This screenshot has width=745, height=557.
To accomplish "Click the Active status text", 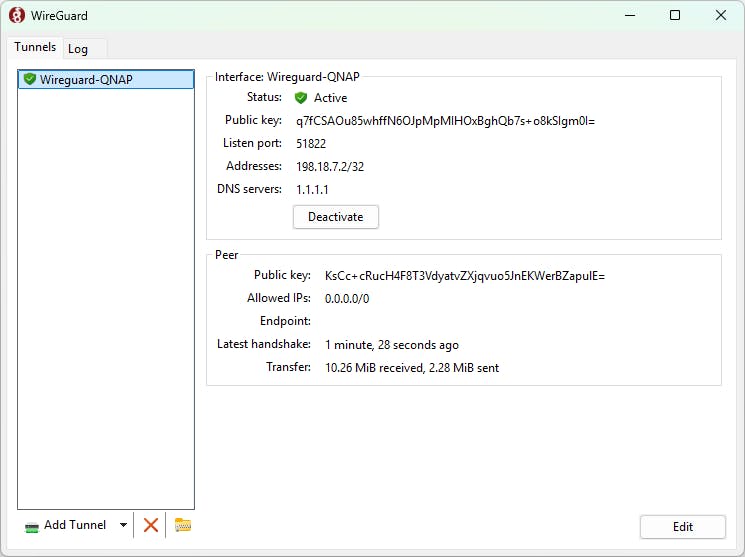I will point(331,98).
